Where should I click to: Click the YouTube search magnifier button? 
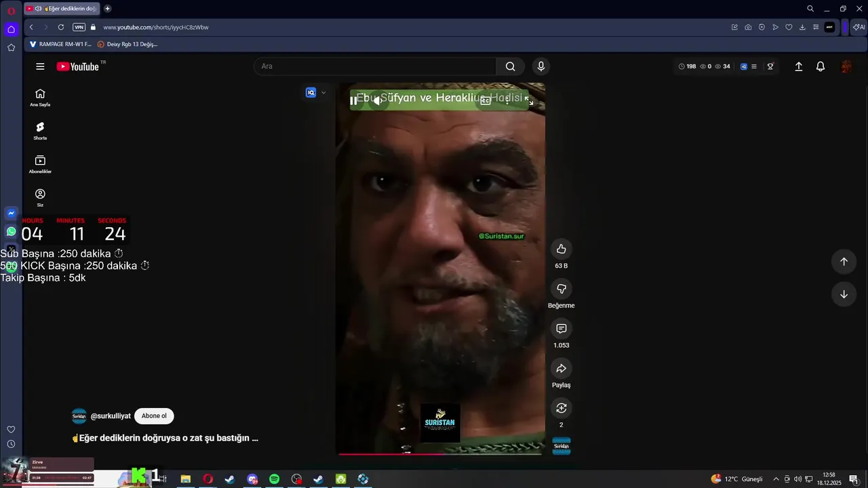[511, 66]
